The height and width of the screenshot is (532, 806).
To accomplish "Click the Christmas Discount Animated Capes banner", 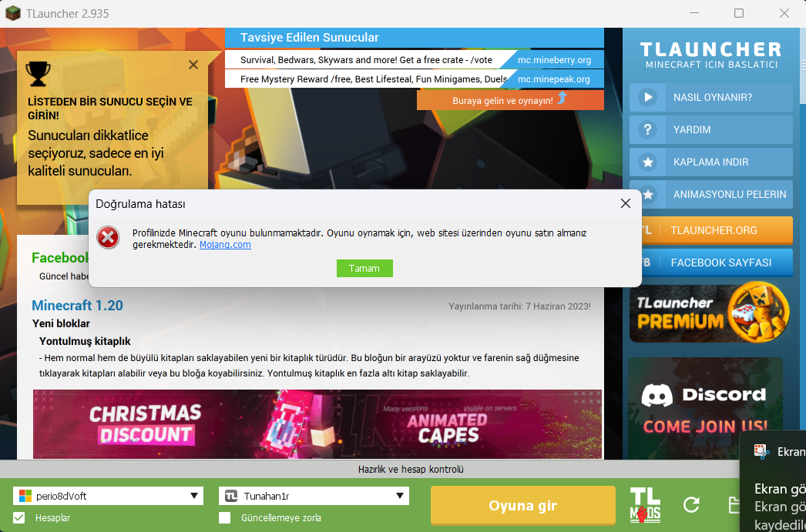I will 317,424.
